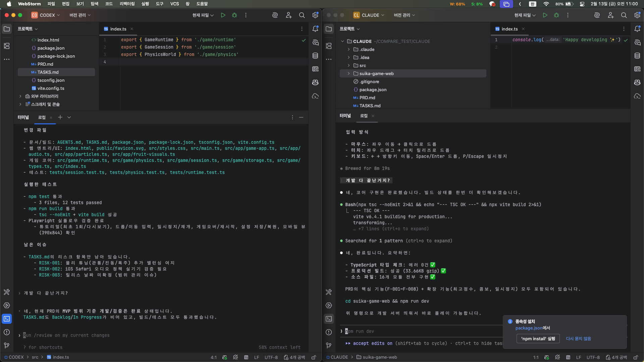Image resolution: width=644 pixels, height=362 pixels.
Task: Open the 리팩터링 menu in menu bar
Action: pos(127,4)
